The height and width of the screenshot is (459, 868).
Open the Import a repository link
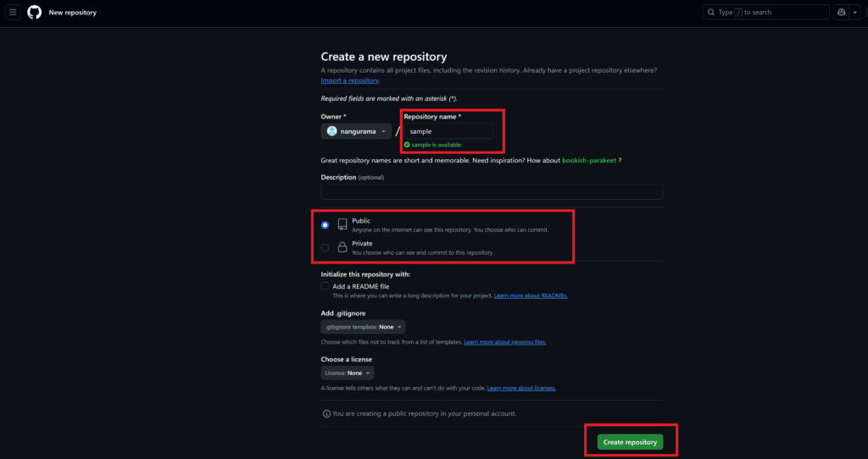click(x=350, y=80)
